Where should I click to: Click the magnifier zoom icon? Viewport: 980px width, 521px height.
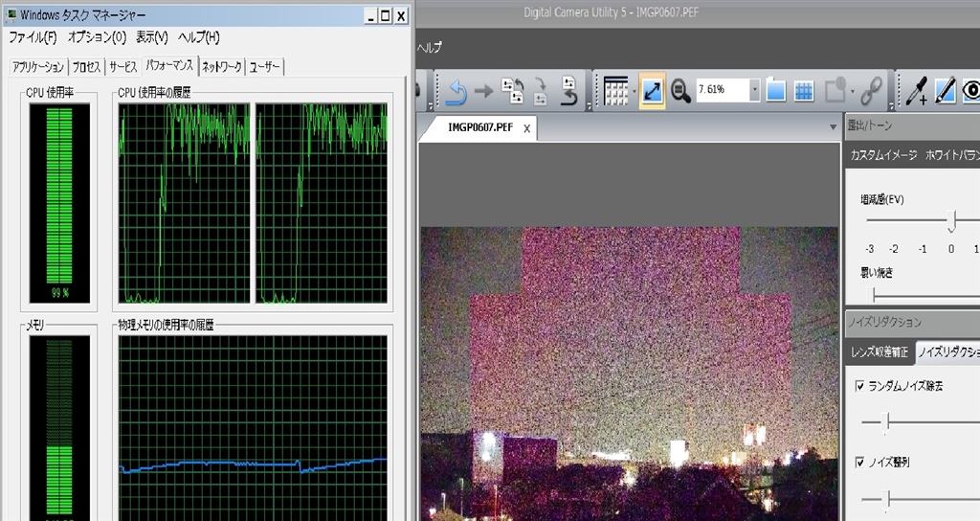pyautogui.click(x=680, y=92)
